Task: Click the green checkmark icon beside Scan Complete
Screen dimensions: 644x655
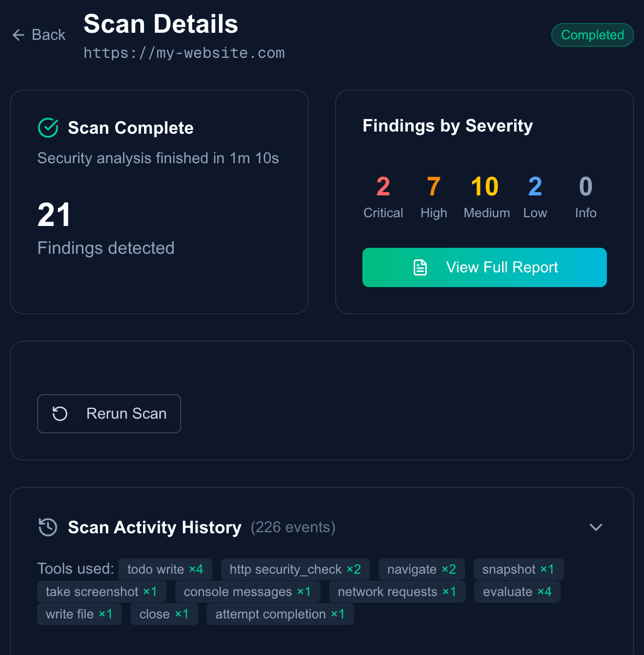Action: coord(47,128)
